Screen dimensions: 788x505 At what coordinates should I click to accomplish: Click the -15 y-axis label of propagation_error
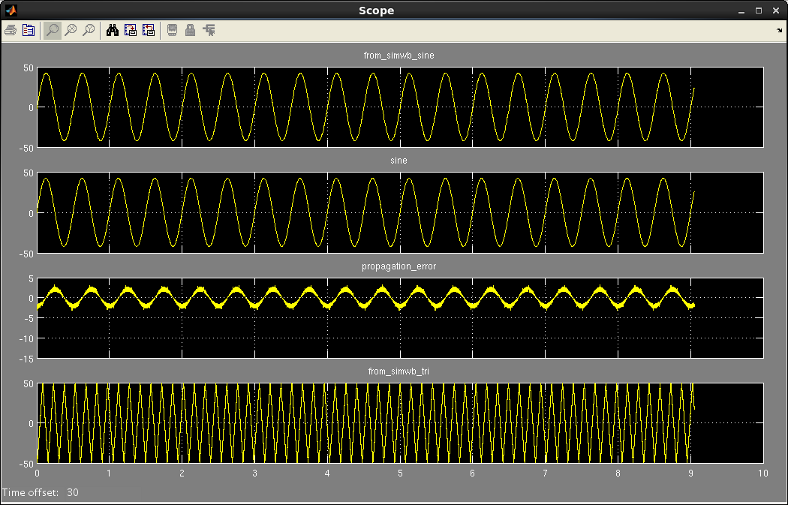pos(27,359)
